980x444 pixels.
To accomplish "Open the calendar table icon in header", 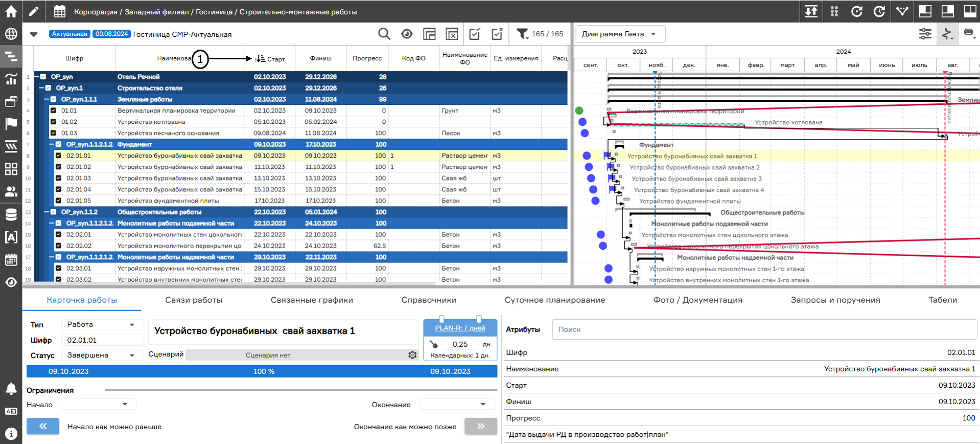I will click(x=60, y=11).
